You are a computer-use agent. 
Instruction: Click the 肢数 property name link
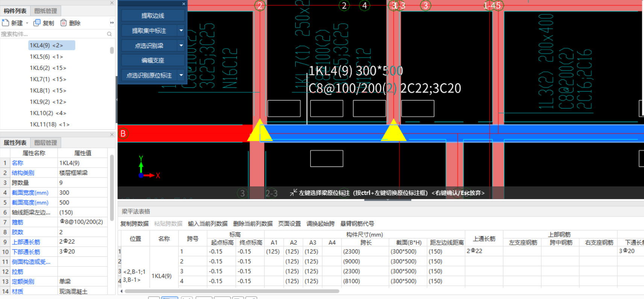17,232
